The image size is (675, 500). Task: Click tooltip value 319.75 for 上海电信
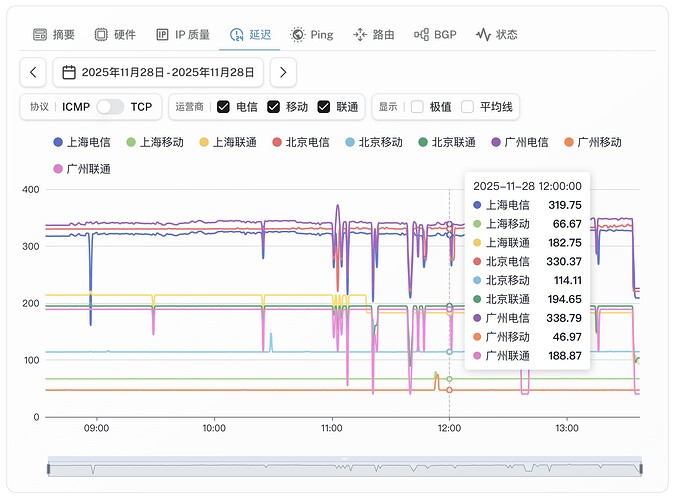565,205
